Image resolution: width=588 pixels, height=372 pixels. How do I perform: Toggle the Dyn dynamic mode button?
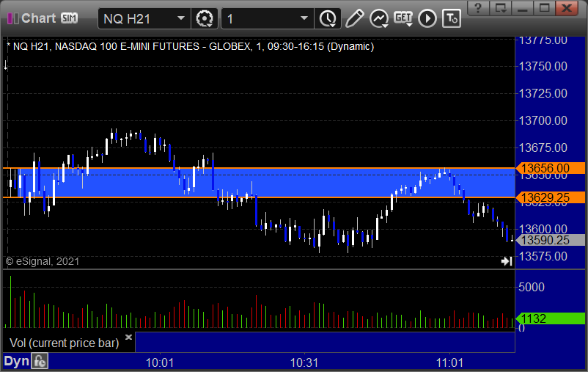17,362
